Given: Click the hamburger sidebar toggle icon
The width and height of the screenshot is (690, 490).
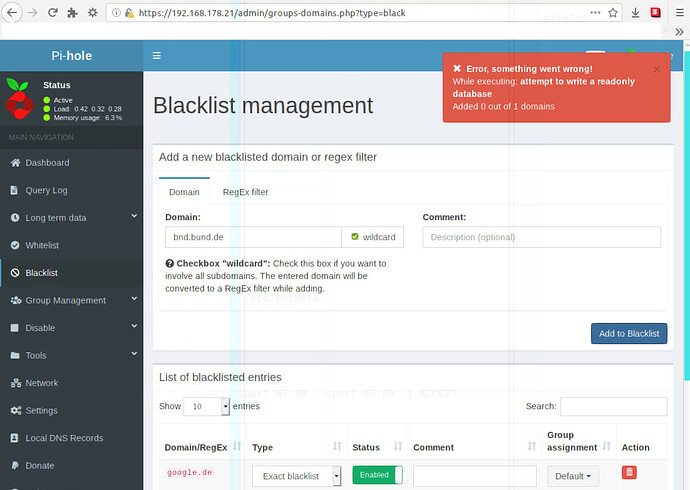Looking at the screenshot, I should tap(156, 56).
